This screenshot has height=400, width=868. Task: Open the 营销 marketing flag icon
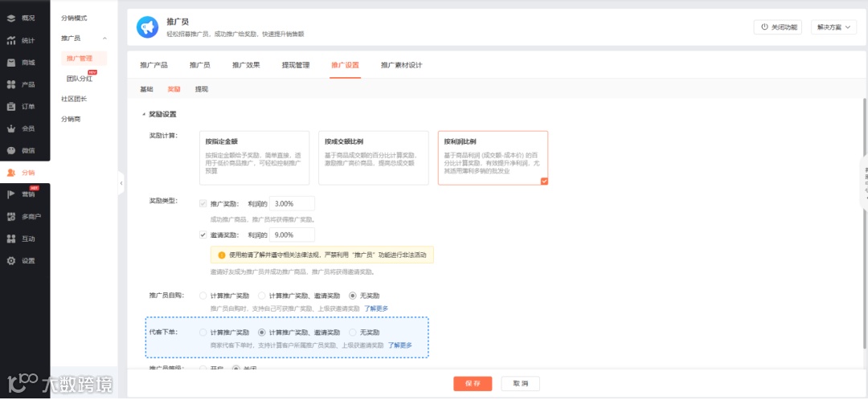point(11,194)
